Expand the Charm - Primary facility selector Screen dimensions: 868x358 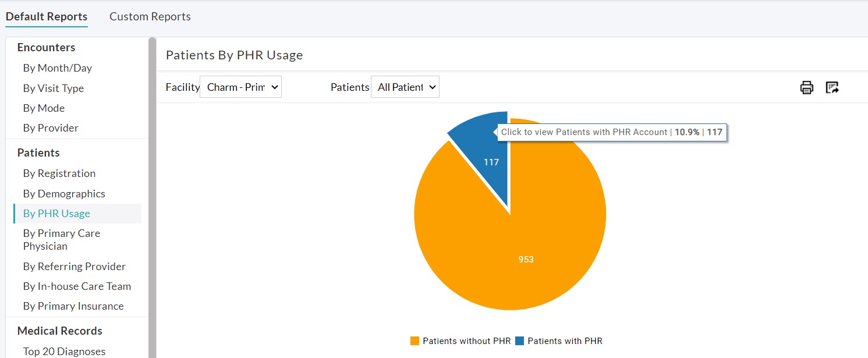coord(240,86)
